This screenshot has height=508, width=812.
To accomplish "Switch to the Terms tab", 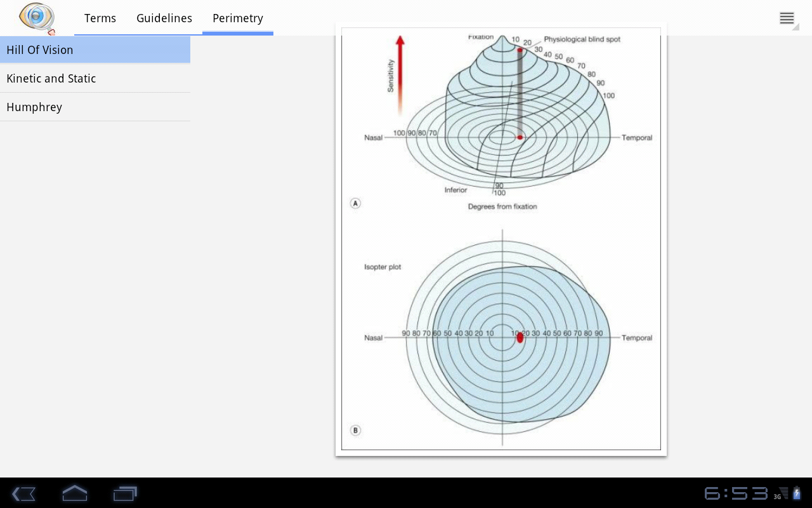I will [100, 18].
